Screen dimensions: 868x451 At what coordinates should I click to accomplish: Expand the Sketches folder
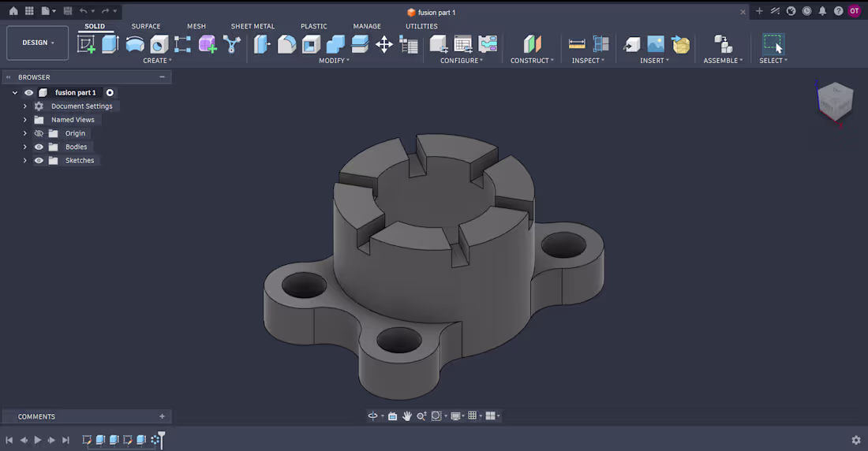pos(25,161)
